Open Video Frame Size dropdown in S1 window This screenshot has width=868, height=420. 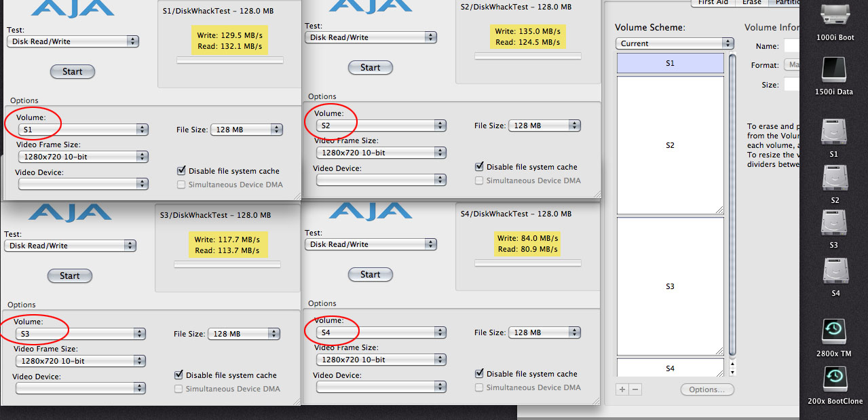[83, 157]
